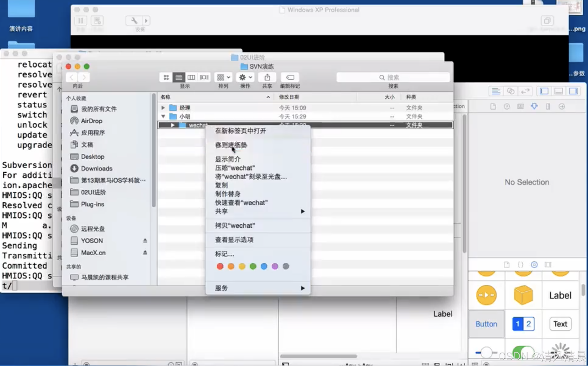Screen dimensions: 588x366
Task: Expand the wechat folder tree item
Action: [x=172, y=125]
